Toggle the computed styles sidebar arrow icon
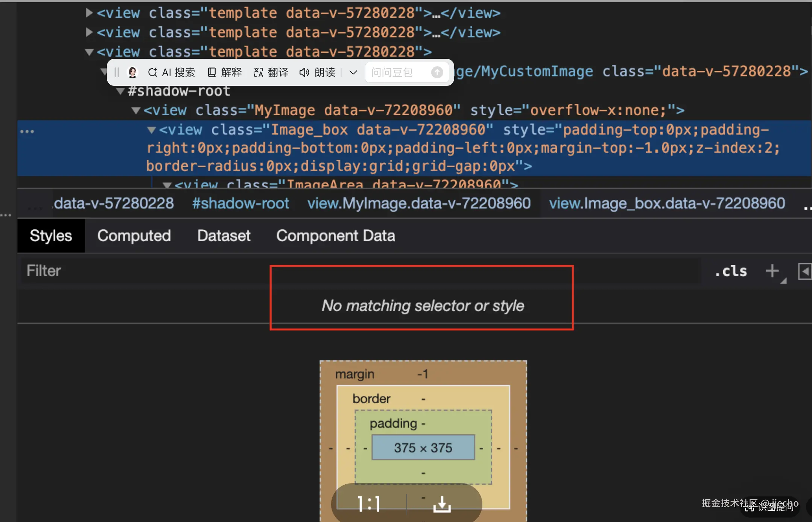 coord(804,271)
